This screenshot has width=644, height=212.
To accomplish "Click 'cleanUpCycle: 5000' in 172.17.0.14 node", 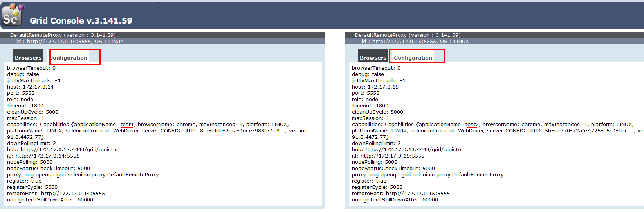I will [32, 112].
